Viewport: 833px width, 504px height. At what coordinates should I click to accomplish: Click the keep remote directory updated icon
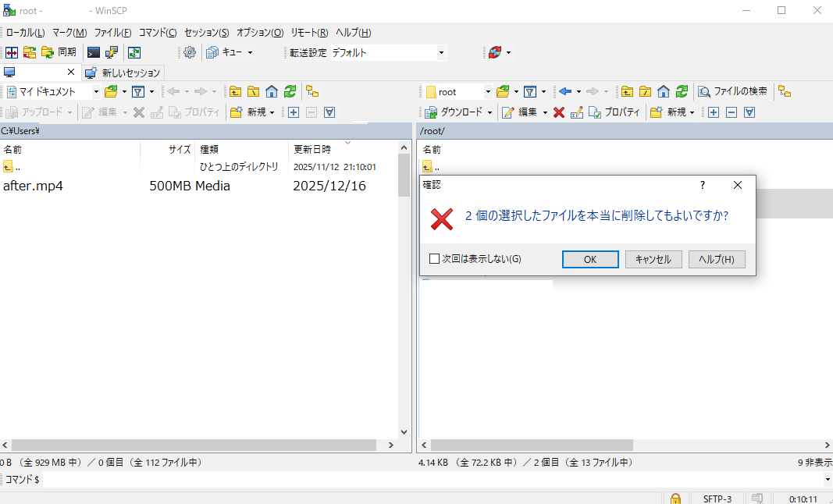coord(134,52)
